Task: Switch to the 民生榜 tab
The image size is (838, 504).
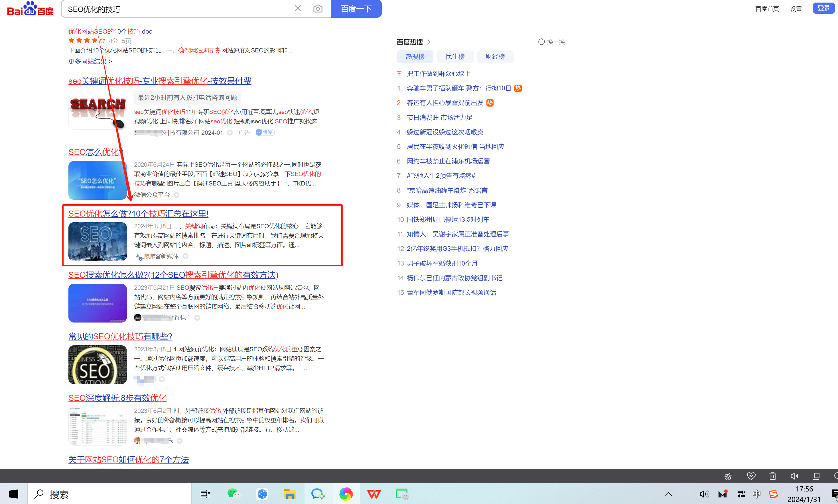Action: click(x=455, y=56)
